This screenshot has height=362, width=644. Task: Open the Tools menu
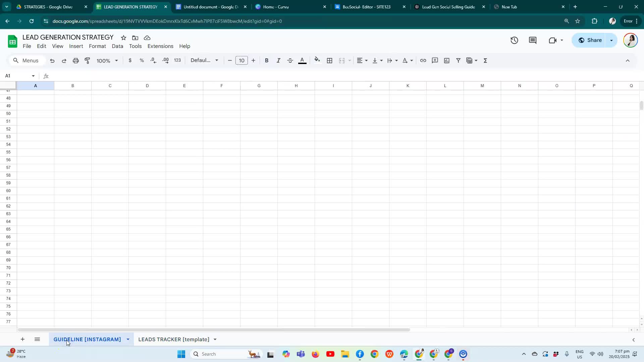pyautogui.click(x=136, y=46)
